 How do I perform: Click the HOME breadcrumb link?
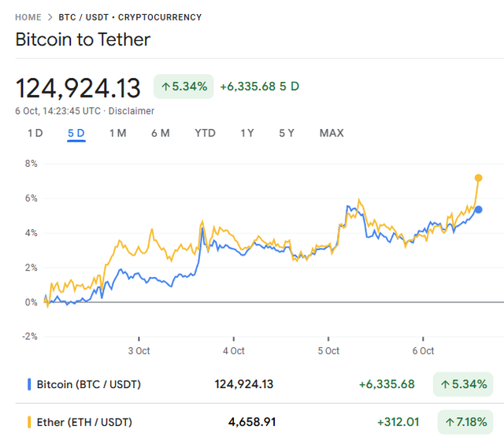tap(28, 17)
